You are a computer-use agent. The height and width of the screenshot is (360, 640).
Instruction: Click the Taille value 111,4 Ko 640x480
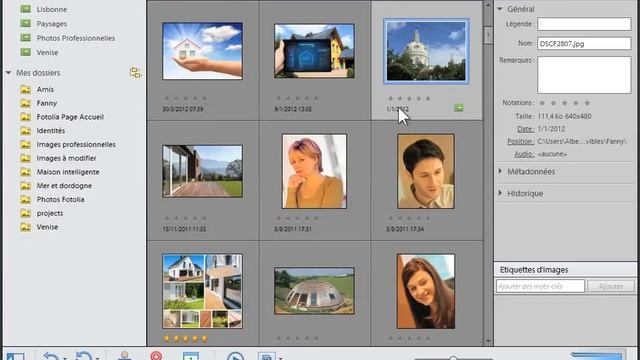click(564, 116)
